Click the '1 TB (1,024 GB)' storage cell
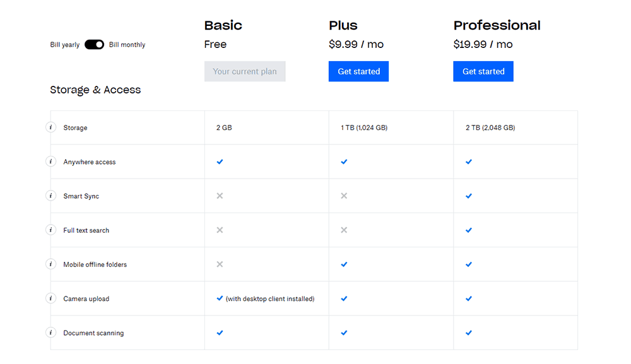The image size is (631, 364). tap(364, 127)
